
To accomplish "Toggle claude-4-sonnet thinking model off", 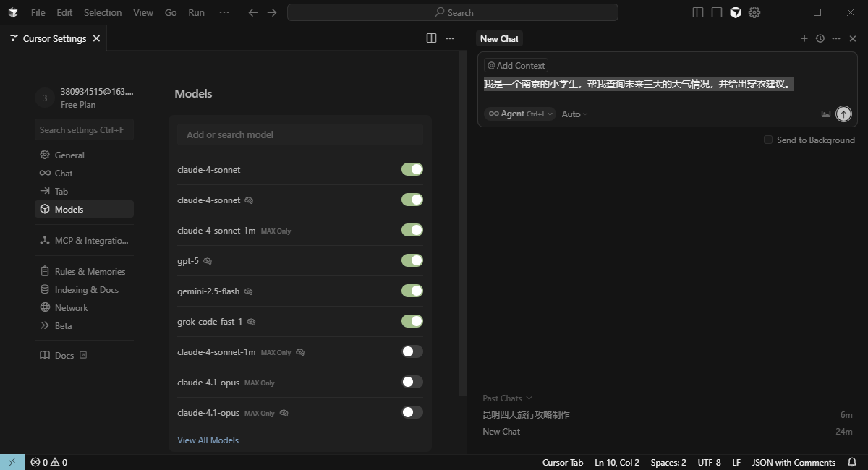I will coord(412,200).
